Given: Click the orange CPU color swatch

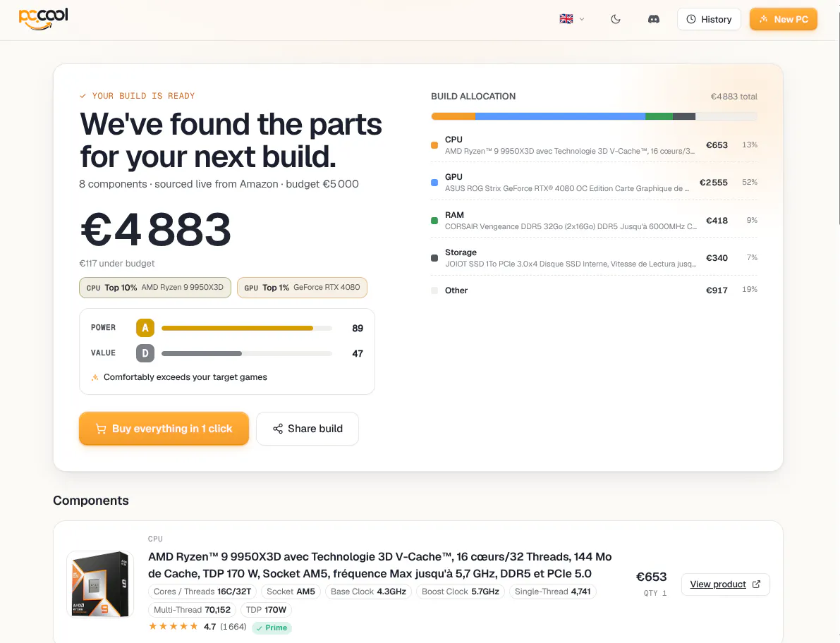Looking at the screenshot, I should pyautogui.click(x=434, y=145).
